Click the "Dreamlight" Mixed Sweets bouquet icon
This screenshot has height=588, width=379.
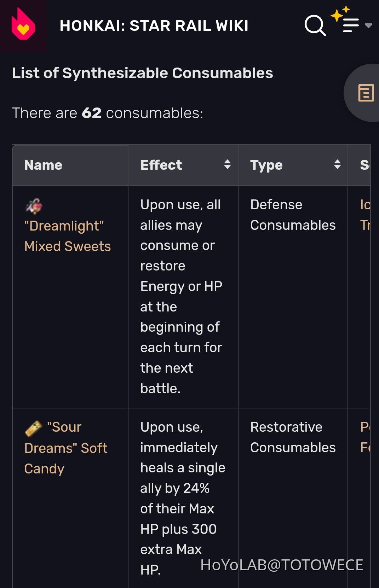(x=33, y=206)
